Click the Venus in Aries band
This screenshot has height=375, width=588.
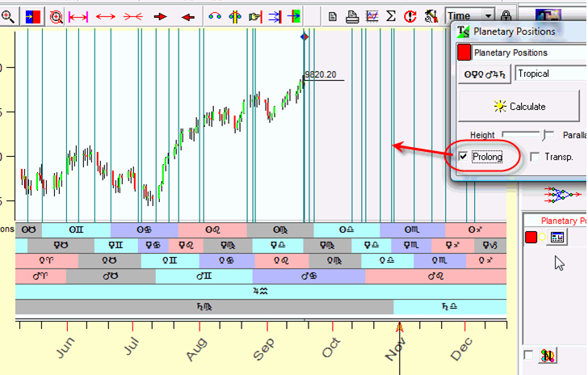pos(47,260)
